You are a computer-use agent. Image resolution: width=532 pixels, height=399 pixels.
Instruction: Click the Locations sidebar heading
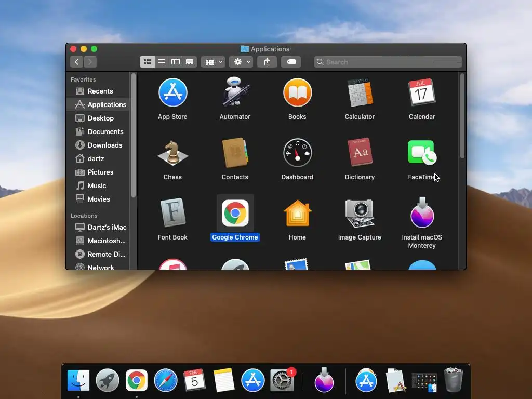(x=84, y=216)
